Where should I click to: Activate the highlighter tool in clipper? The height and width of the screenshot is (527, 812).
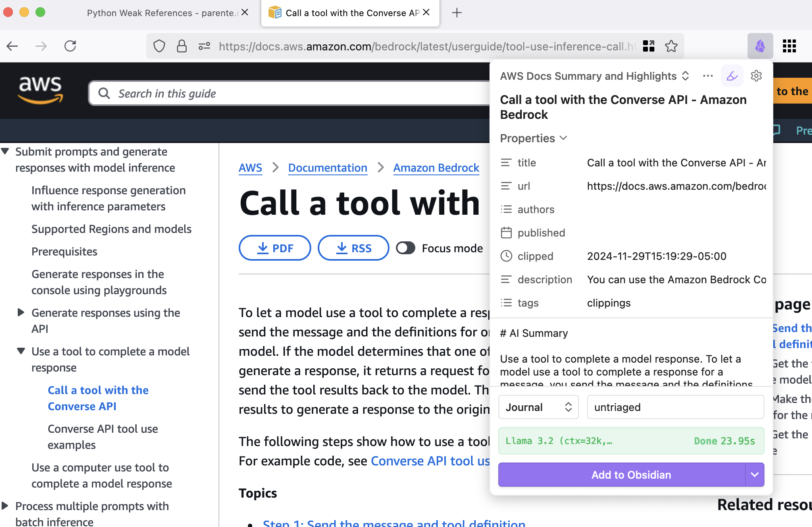[x=732, y=76]
